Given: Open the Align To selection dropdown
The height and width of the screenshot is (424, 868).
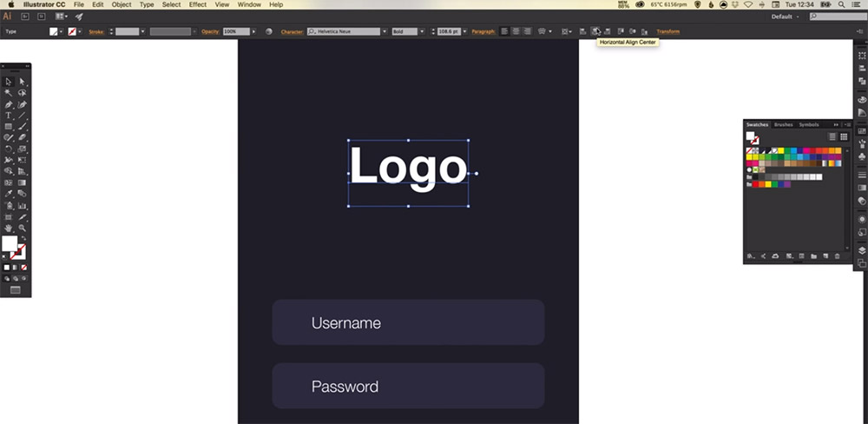Looking at the screenshot, I should point(567,31).
